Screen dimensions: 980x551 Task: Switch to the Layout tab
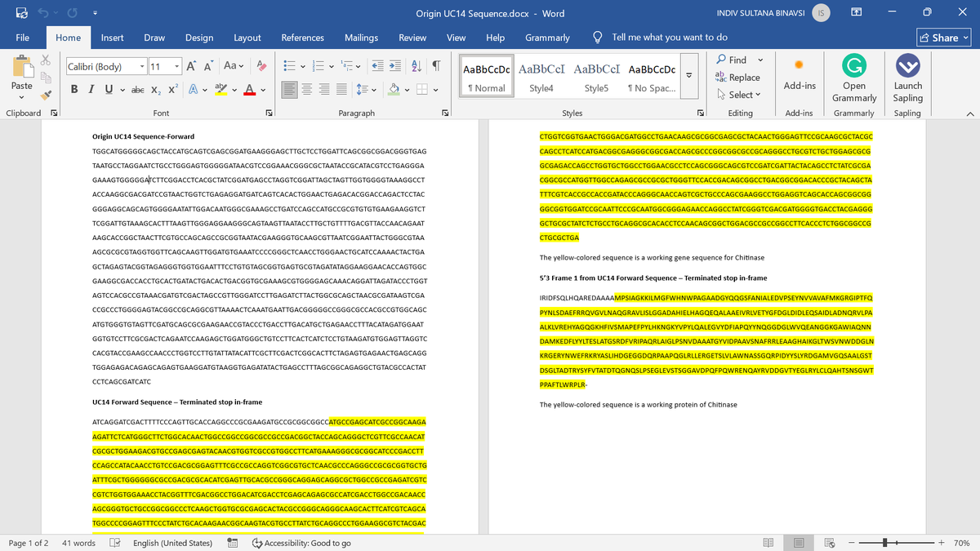tap(247, 38)
